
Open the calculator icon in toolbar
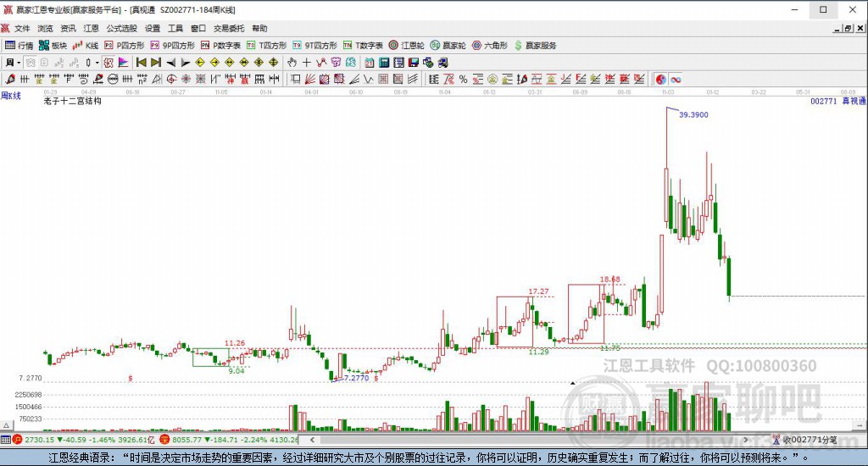[384, 63]
